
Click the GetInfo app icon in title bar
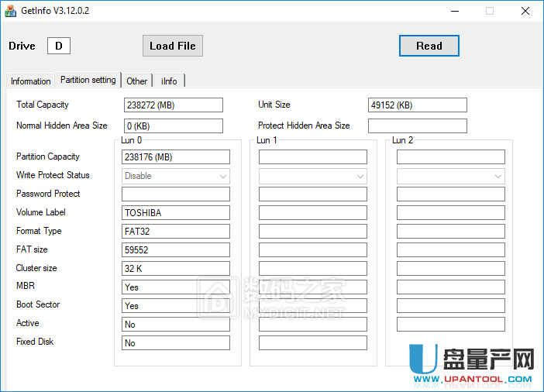[x=12, y=11]
